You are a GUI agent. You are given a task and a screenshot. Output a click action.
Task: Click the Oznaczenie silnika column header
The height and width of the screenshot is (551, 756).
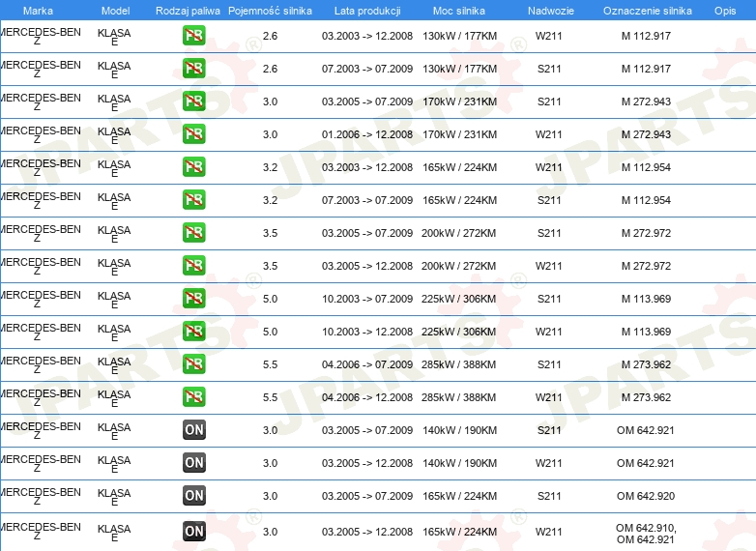coord(647,11)
